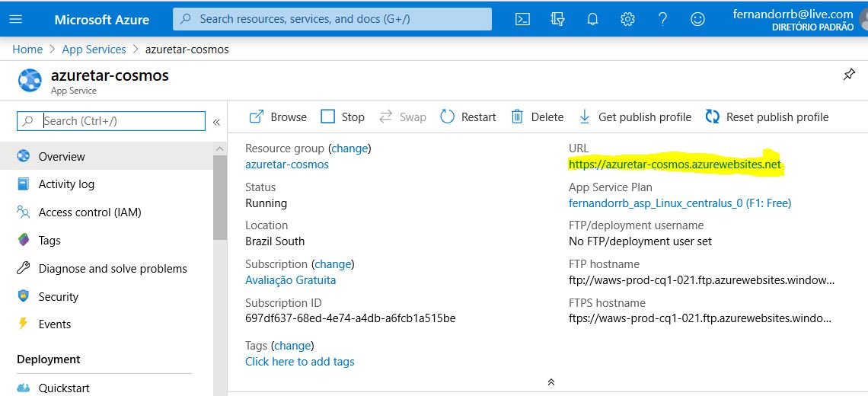Go to App Services breadcrumb
The image size is (868, 396).
coord(94,49)
